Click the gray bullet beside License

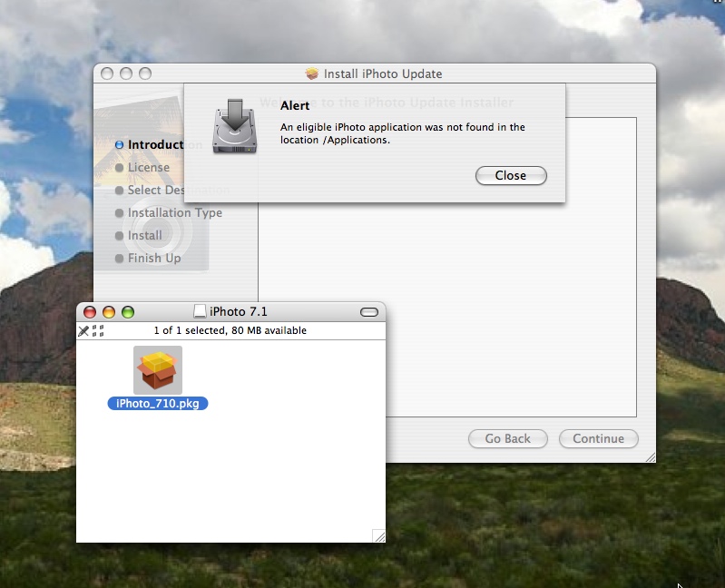119,167
